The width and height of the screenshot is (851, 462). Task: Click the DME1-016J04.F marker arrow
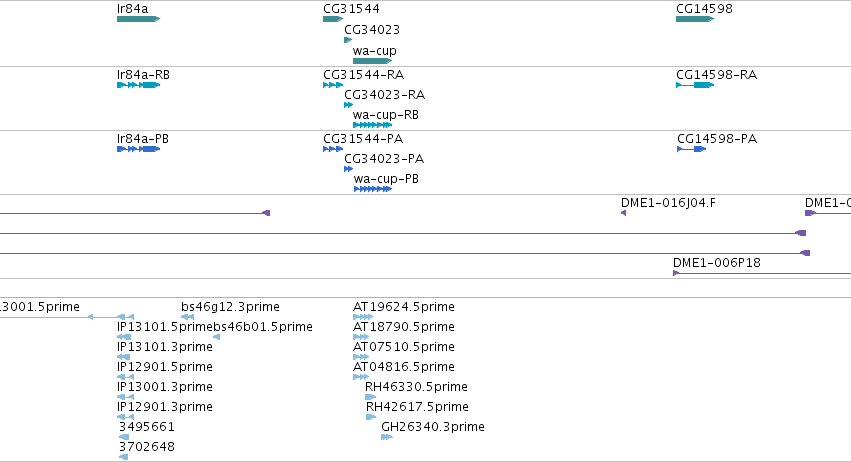coord(624,213)
